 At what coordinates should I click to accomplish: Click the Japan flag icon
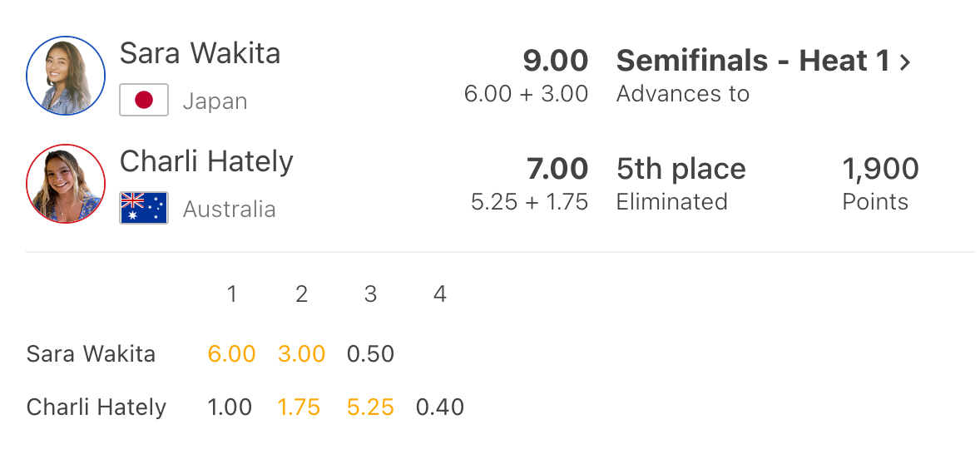pos(144,101)
